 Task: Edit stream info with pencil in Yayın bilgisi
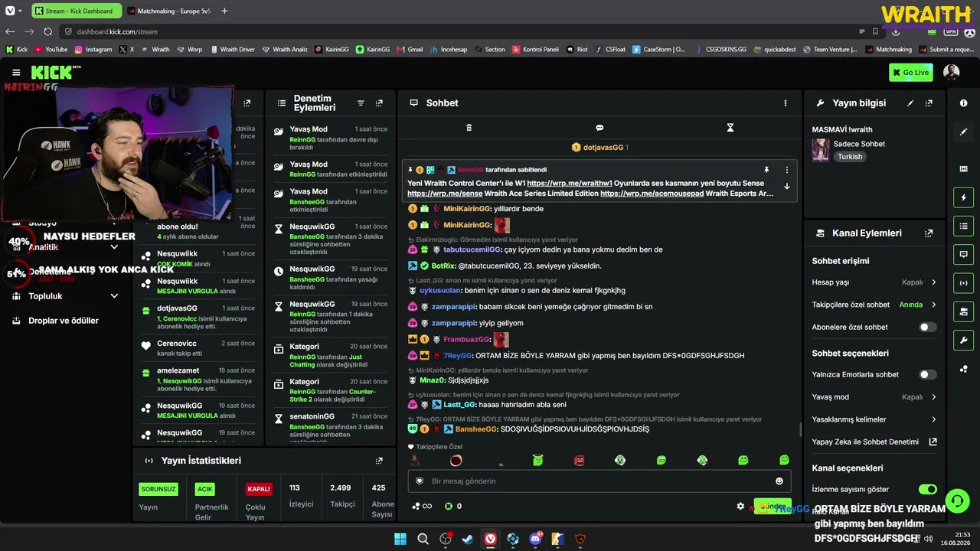point(910,103)
